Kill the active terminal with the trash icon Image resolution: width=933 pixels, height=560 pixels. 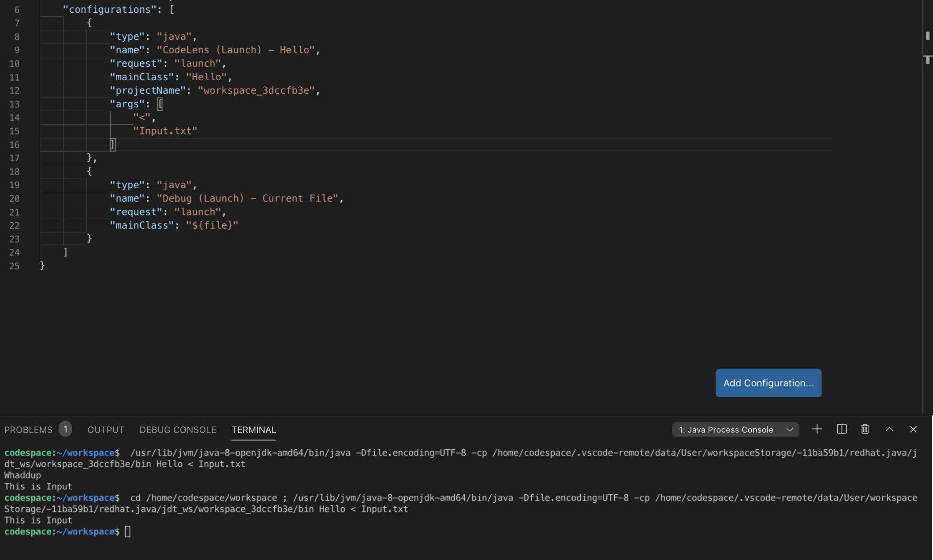coord(865,429)
